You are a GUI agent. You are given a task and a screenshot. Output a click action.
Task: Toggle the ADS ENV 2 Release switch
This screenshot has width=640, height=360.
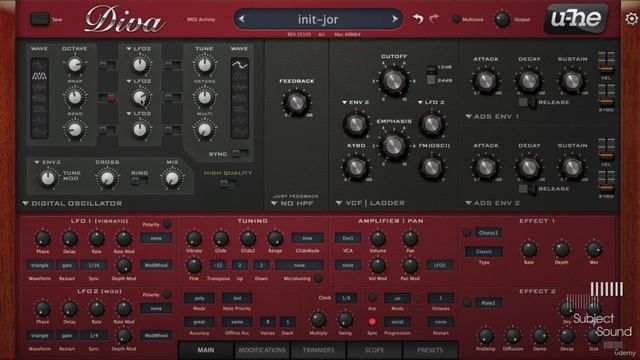[527, 189]
